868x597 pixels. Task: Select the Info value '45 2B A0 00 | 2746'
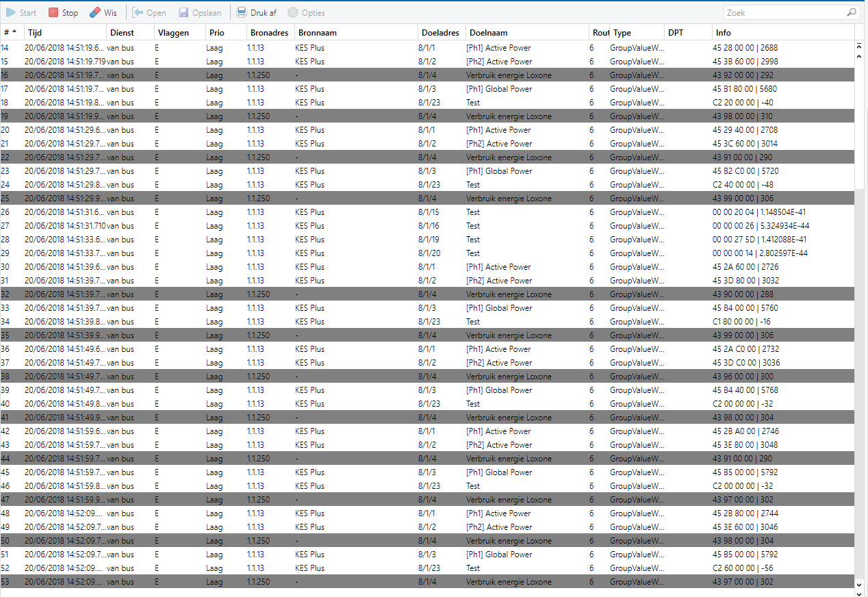(745, 431)
